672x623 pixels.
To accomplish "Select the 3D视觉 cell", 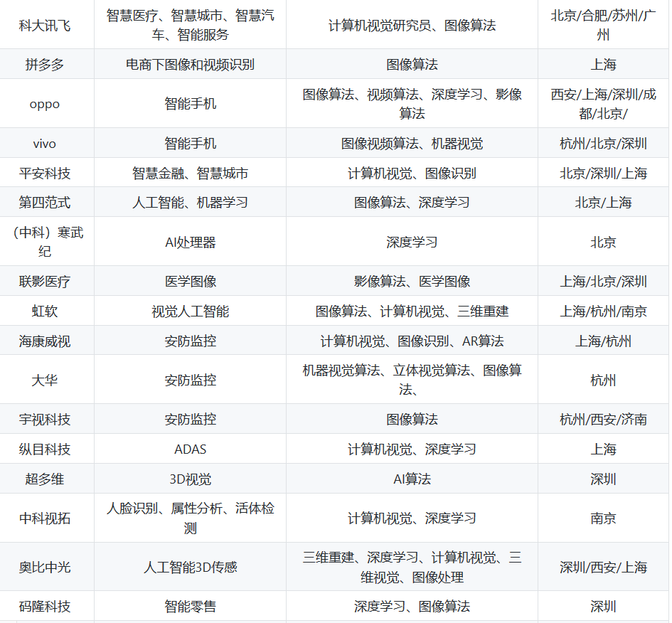I will [191, 479].
